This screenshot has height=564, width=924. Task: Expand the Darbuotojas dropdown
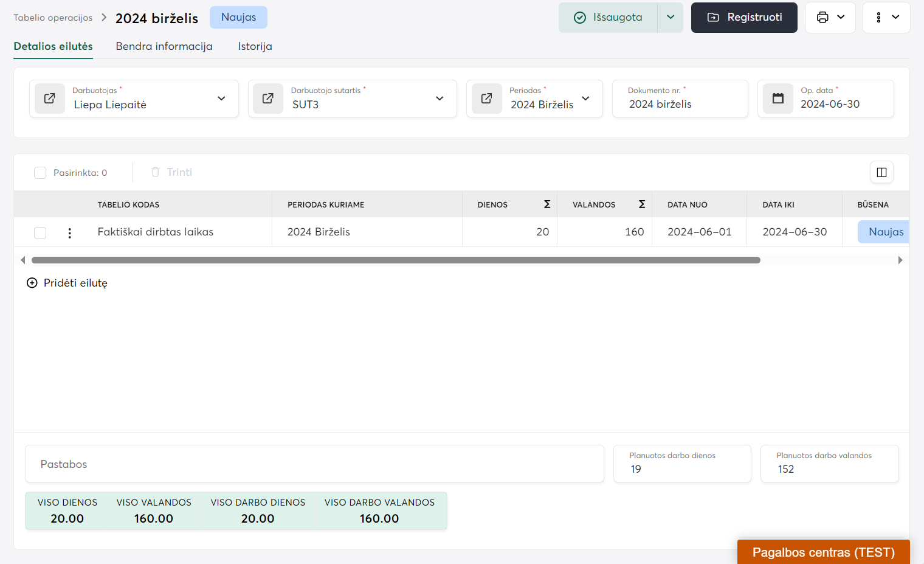[x=221, y=99]
